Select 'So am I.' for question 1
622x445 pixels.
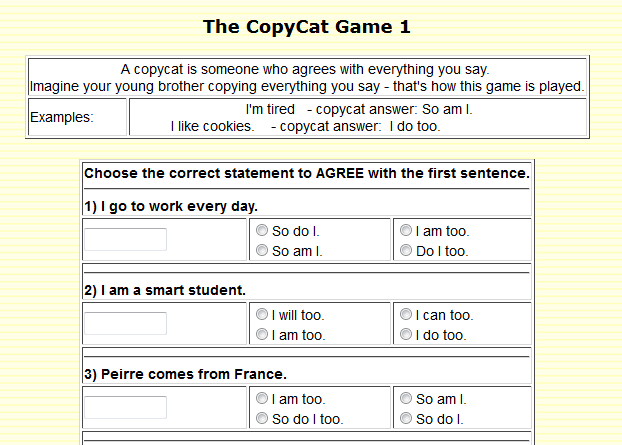pyautogui.click(x=262, y=250)
